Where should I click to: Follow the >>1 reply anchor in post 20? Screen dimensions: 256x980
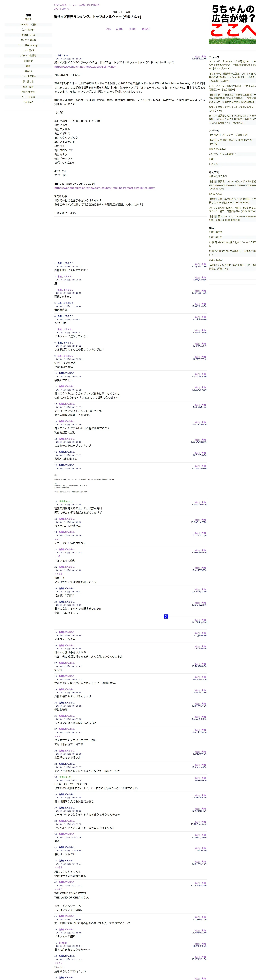(x=57, y=557)
